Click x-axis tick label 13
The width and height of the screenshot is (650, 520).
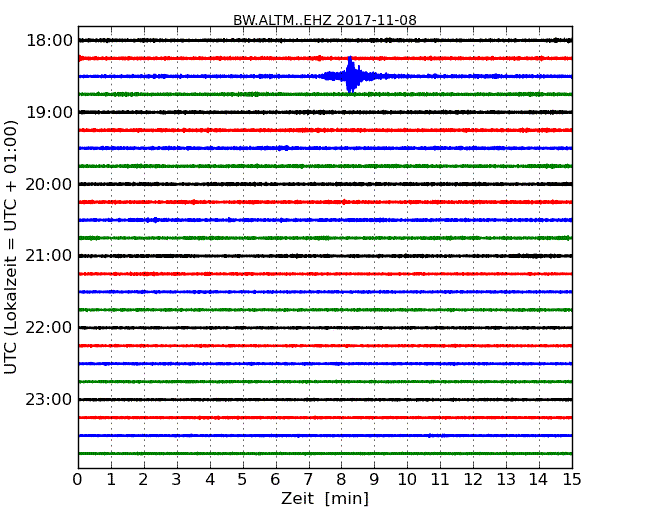(506, 480)
